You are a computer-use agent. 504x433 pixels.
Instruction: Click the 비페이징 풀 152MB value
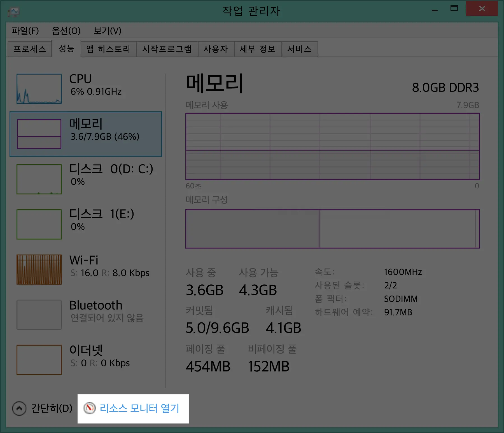pyautogui.click(x=269, y=366)
